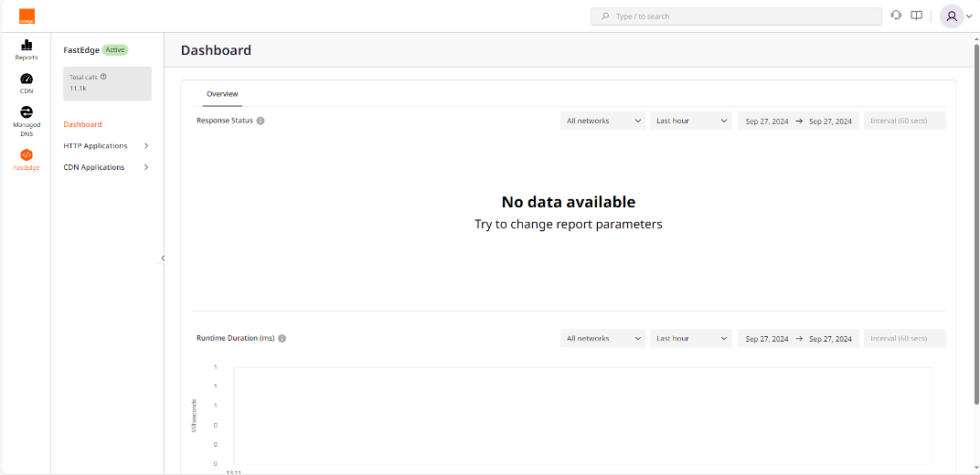The height and width of the screenshot is (475, 980).
Task: Click the Orange logo in header
Action: (27, 16)
